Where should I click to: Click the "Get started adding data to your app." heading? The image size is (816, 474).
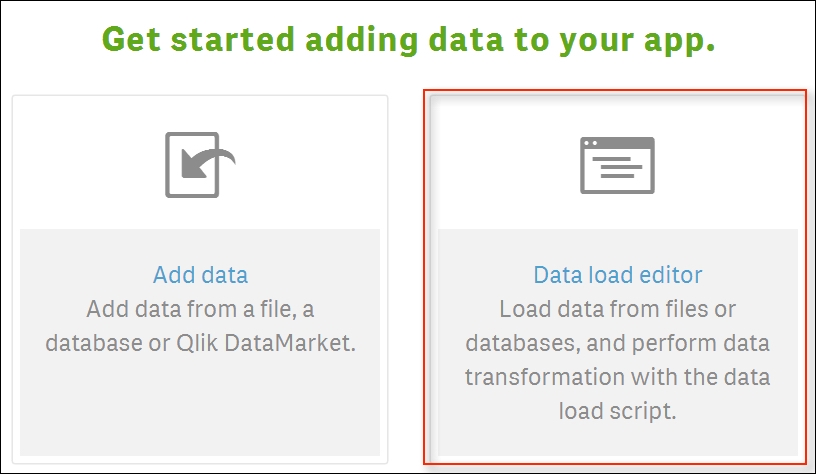409,40
